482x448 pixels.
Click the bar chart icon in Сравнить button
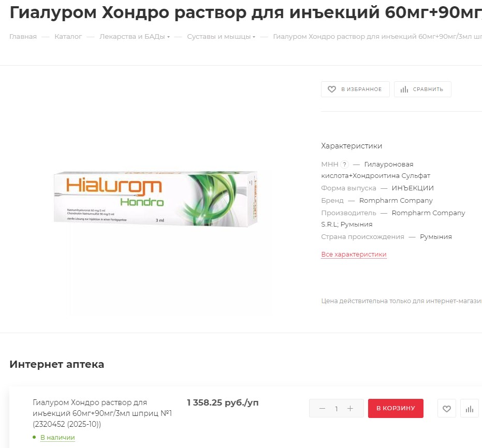(x=404, y=89)
